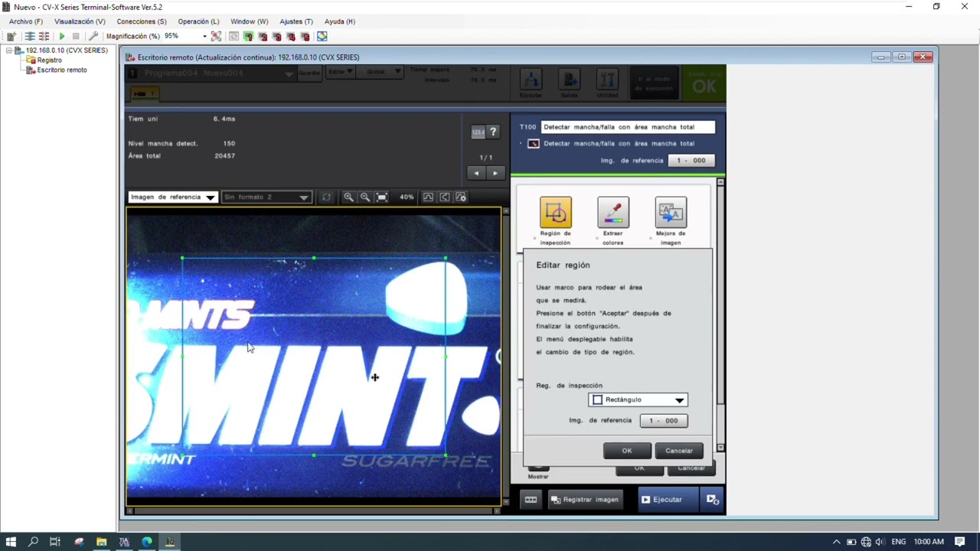
Task: Open the Visualización (V) menu
Action: pyautogui.click(x=80, y=21)
